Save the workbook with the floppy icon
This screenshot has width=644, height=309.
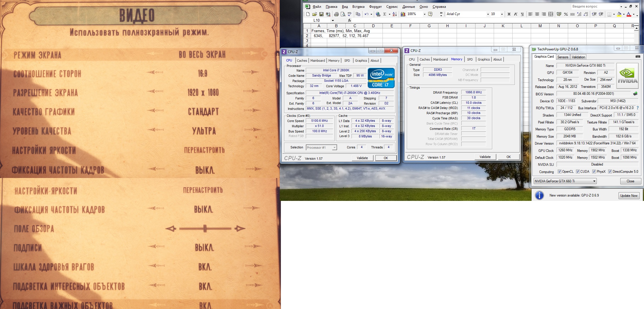click(321, 14)
